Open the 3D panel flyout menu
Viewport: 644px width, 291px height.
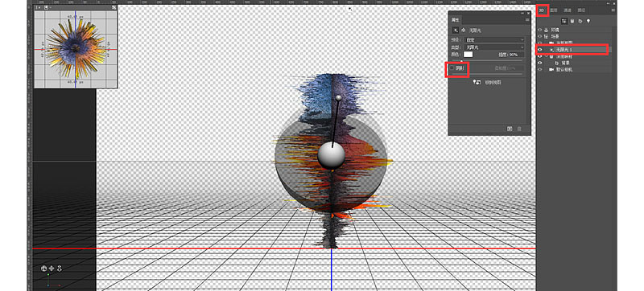[x=613, y=10]
